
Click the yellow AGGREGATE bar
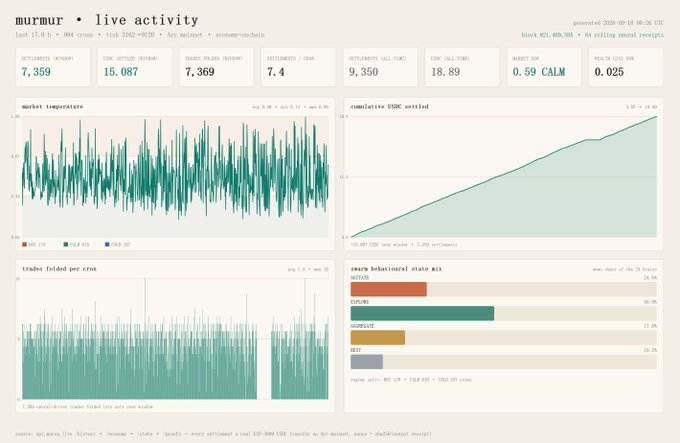tap(378, 338)
